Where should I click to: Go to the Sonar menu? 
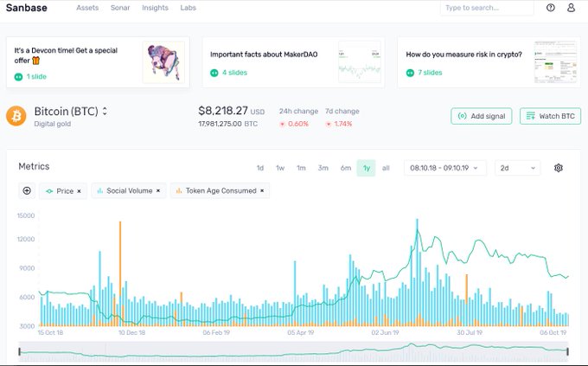click(x=120, y=8)
